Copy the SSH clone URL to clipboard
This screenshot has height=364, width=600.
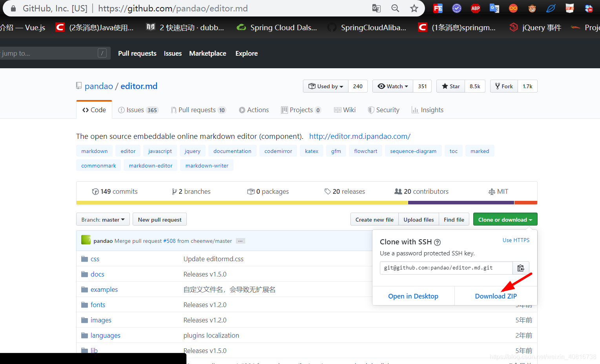(521, 268)
